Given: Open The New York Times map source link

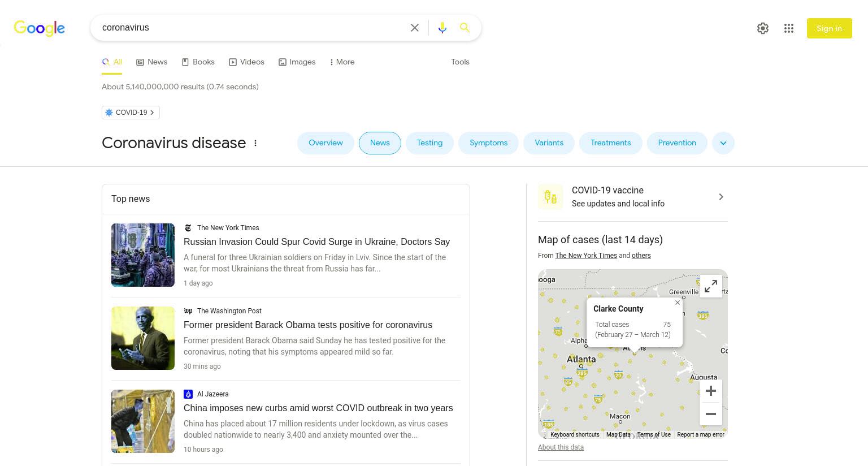Looking at the screenshot, I should point(586,256).
